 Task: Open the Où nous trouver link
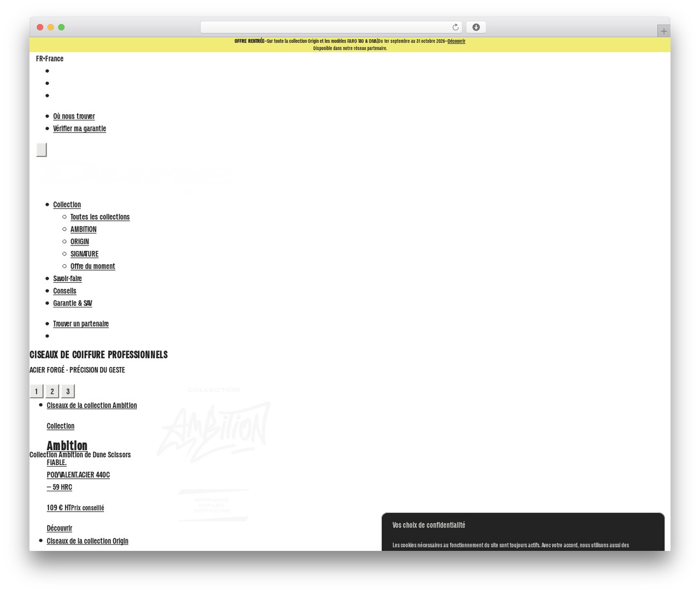(x=74, y=116)
